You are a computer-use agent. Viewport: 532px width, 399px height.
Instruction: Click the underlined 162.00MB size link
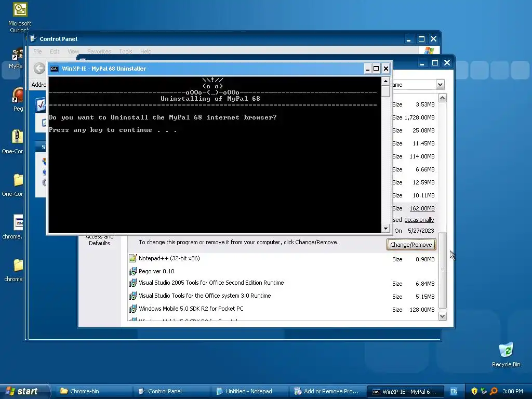(x=422, y=208)
